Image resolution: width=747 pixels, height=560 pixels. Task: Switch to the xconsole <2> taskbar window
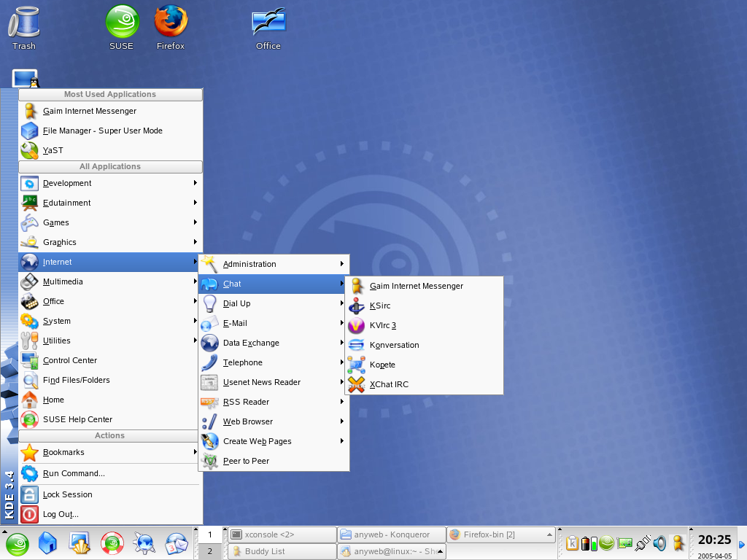tap(282, 534)
